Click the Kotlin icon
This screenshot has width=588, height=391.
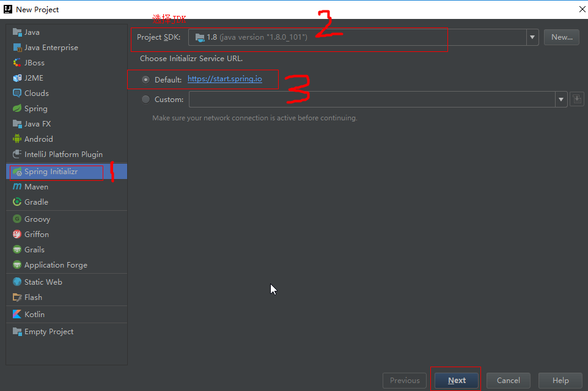[x=17, y=314]
